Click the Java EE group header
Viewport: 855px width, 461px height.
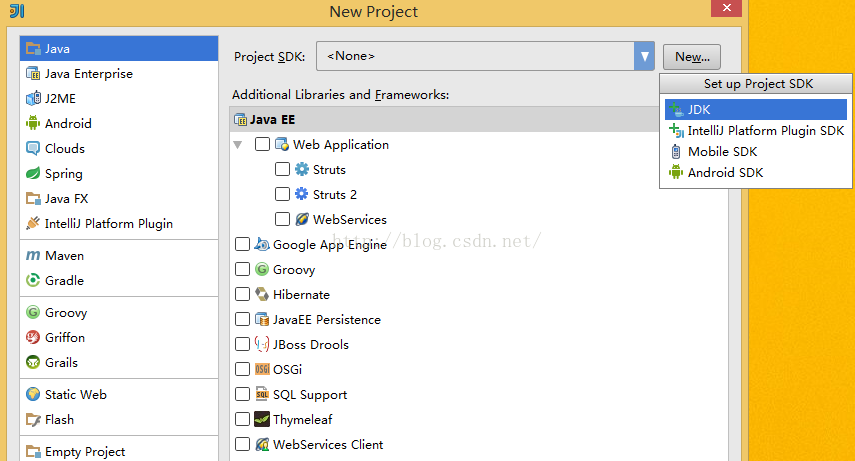pos(444,119)
